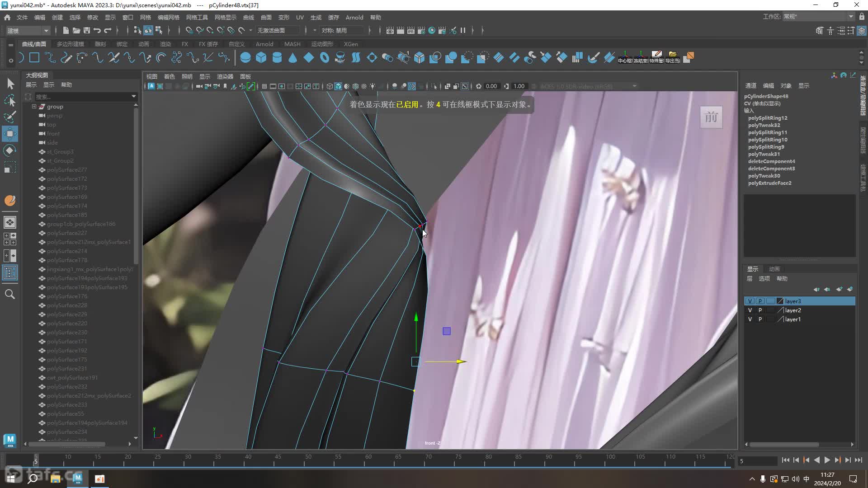Screen dimensions: 868x488
Task: Click the polygon sphere shelf icon
Action: [x=245, y=58]
